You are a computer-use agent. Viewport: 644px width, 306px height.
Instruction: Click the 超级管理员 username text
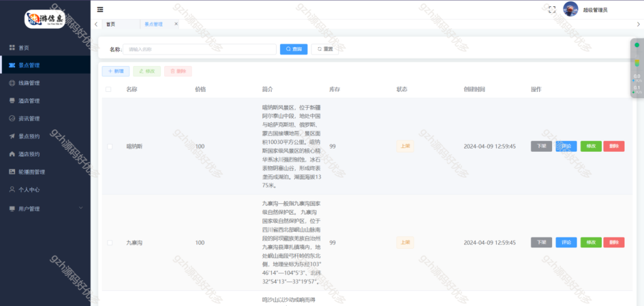tap(595, 10)
